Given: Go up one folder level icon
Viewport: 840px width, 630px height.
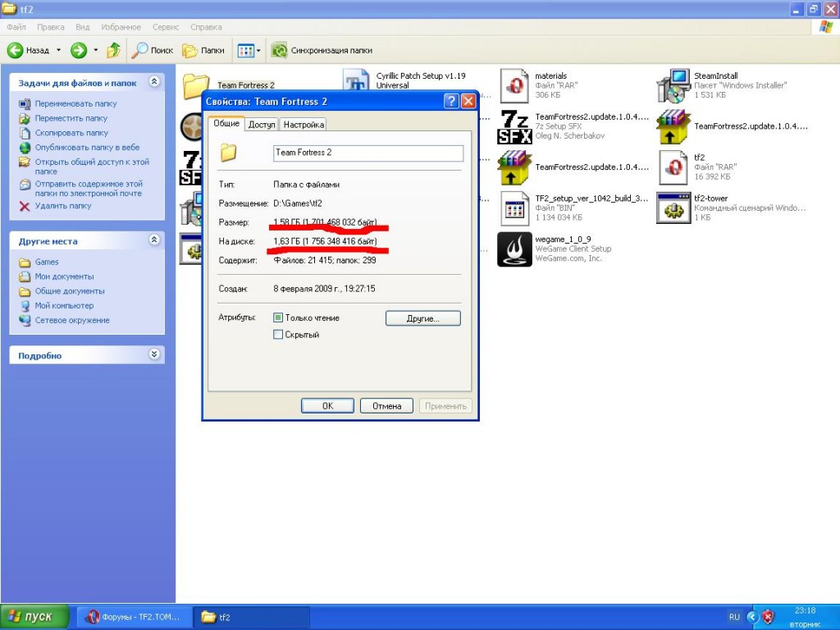Looking at the screenshot, I should pyautogui.click(x=113, y=50).
